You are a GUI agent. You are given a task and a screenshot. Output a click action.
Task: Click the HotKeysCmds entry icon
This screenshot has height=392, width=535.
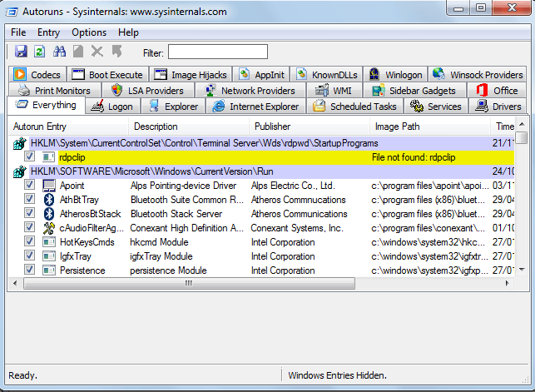pyautogui.click(x=49, y=242)
